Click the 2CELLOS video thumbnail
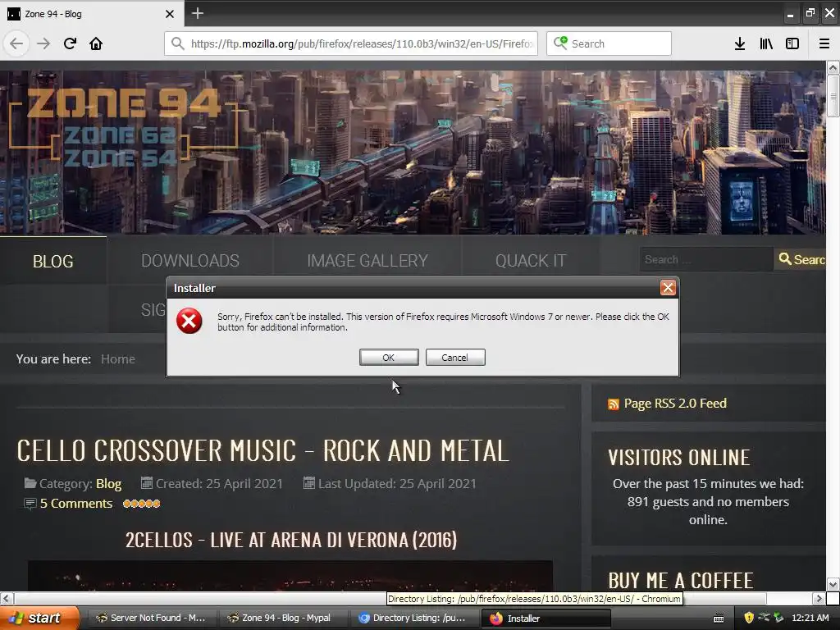 (x=290, y=576)
